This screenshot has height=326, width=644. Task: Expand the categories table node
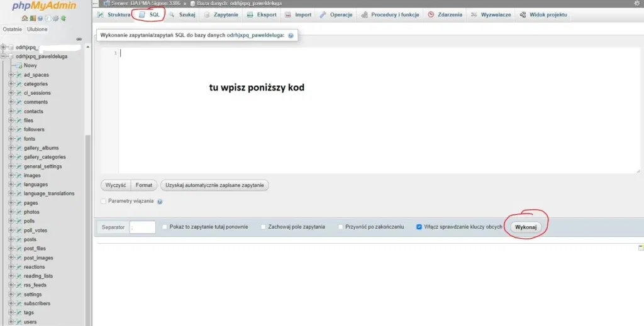pos(11,84)
